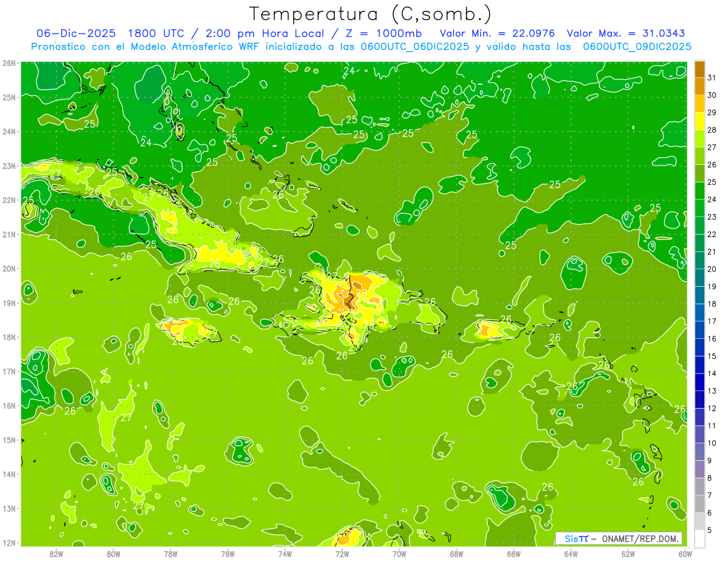Click the color bar segment between 27 and 28
The height and width of the screenshot is (562, 728).
pos(699,139)
